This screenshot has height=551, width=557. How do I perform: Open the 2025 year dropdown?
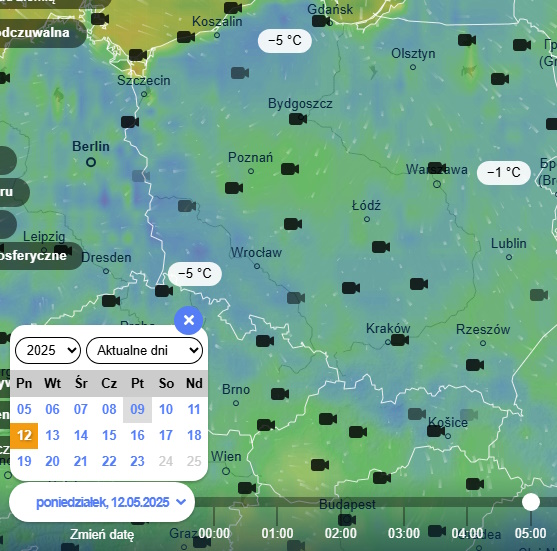click(x=48, y=350)
